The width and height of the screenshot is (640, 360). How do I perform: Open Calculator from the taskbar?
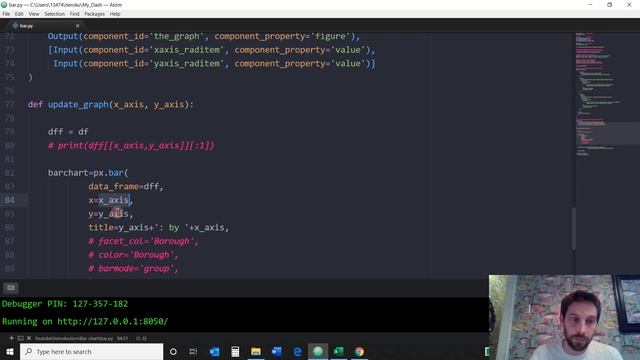tap(235, 351)
